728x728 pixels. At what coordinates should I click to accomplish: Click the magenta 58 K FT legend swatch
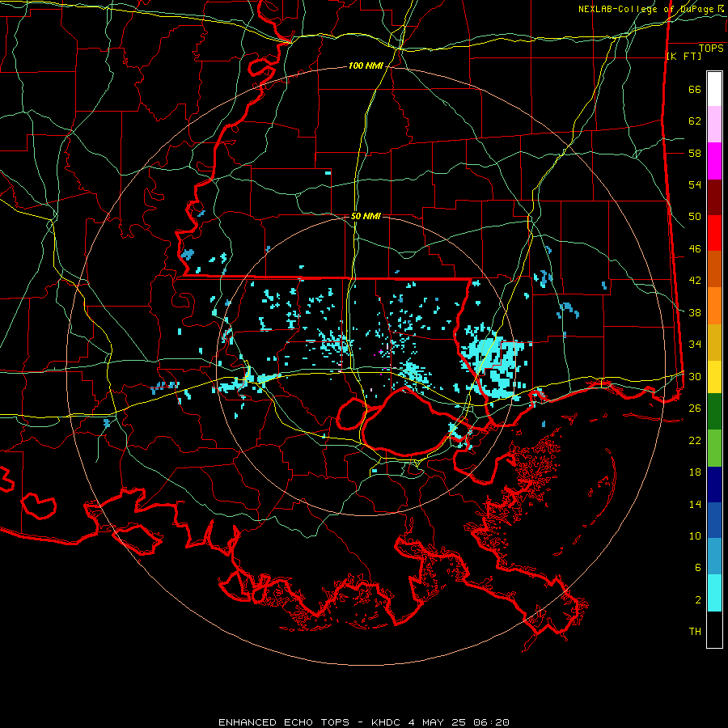(714, 161)
